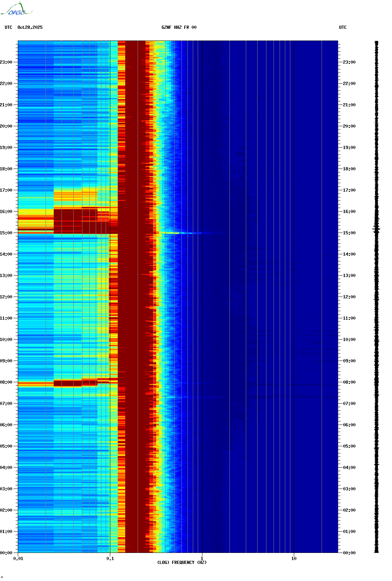The width and height of the screenshot is (392, 581).
Task: Click the left 19:00 time label
Action: pos(6,148)
